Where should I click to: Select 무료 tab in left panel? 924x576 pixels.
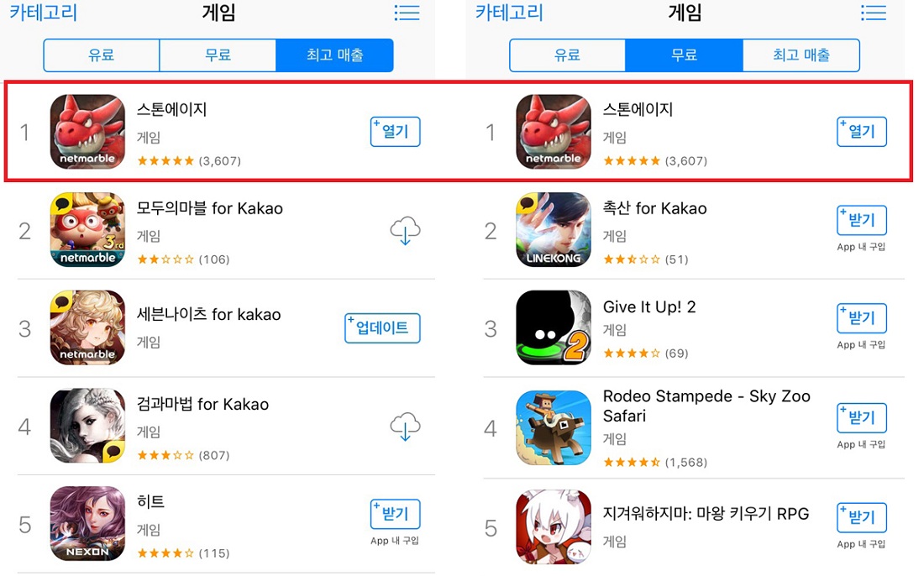tap(218, 55)
